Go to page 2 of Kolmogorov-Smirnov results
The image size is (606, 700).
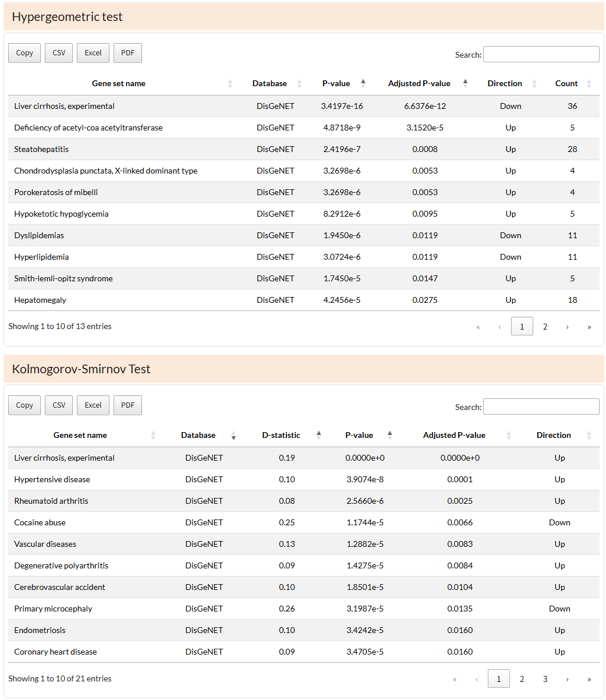pos(522,679)
